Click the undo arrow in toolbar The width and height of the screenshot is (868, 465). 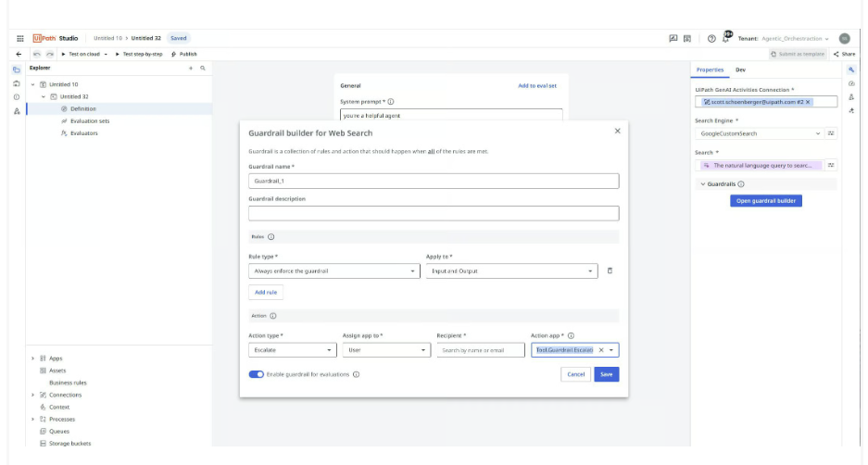36,54
